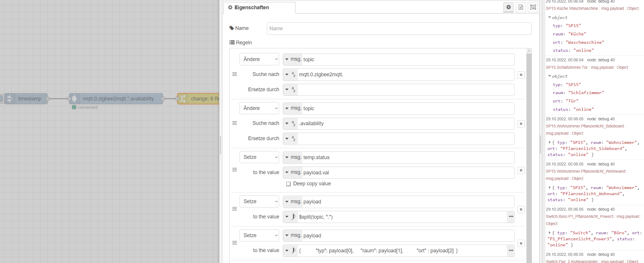This screenshot has height=263, width=644.
Task: Click the rules list scrollbar up arrow
Action: click(x=529, y=51)
